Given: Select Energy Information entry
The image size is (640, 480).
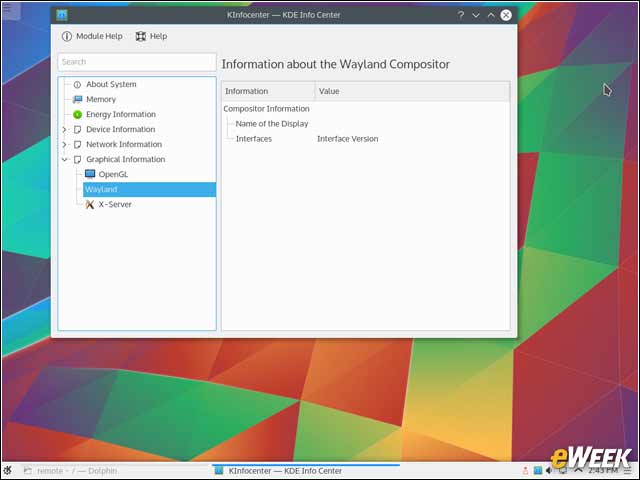Looking at the screenshot, I should point(120,115).
